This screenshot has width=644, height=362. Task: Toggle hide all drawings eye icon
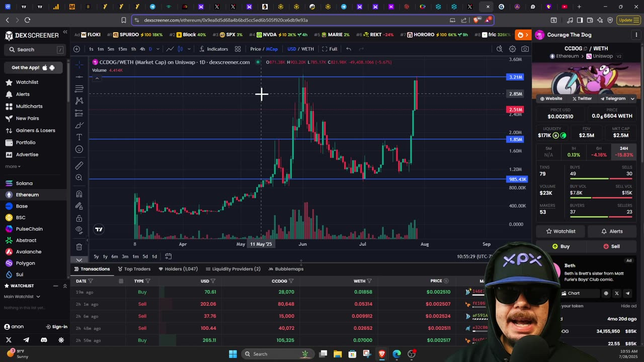[79, 230]
